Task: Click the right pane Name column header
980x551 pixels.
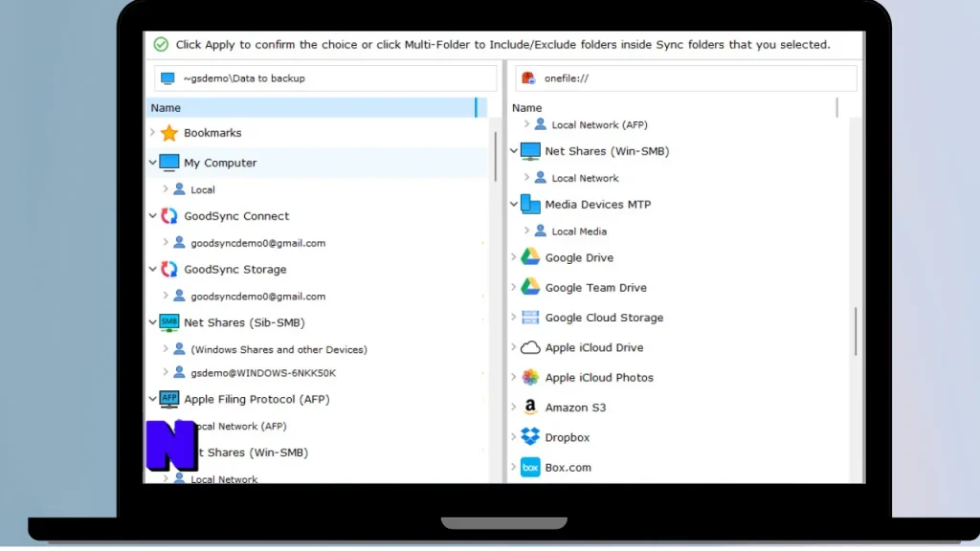Action: point(673,107)
